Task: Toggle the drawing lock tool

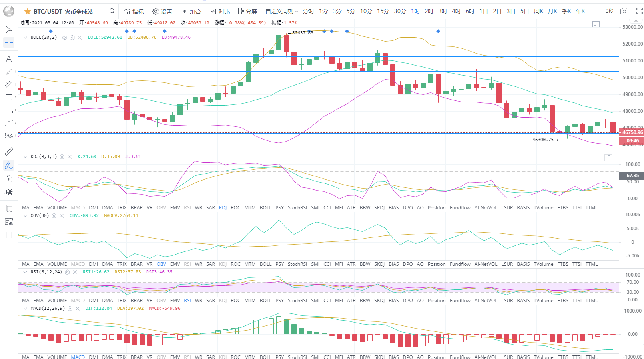Action: [8, 178]
